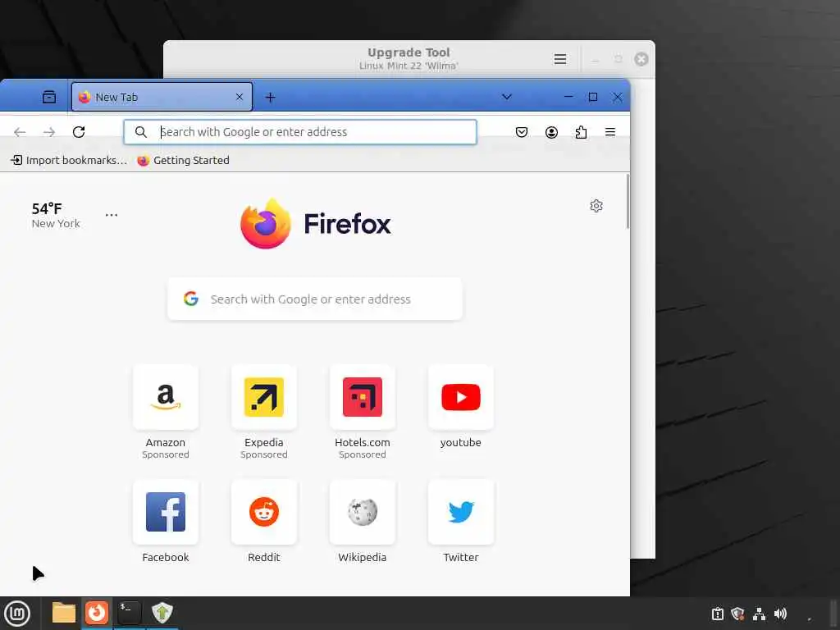Open the sound volume tray icon
The width and height of the screenshot is (840, 630).
point(781,614)
